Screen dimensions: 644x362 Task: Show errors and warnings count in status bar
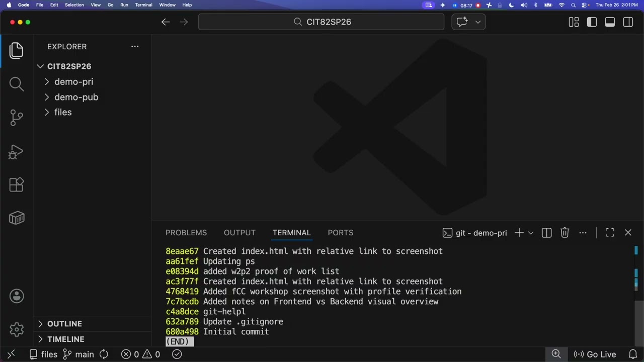[x=141, y=354]
